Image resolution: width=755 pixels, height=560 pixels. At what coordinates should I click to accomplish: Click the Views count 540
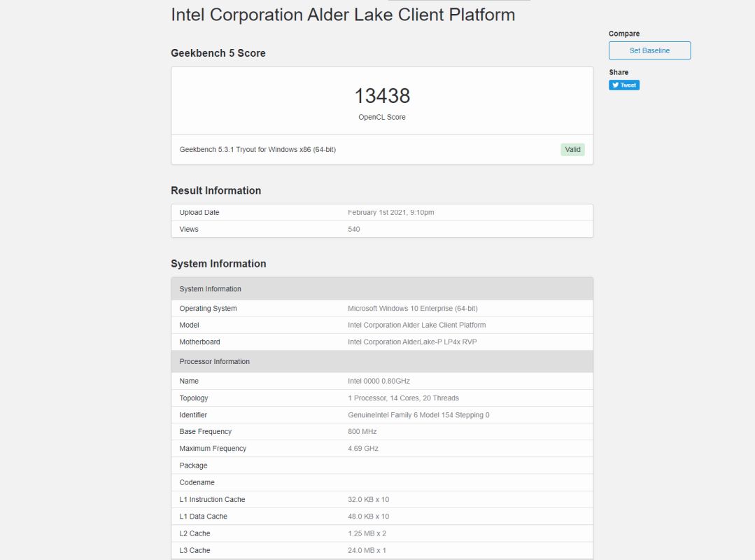click(x=354, y=229)
